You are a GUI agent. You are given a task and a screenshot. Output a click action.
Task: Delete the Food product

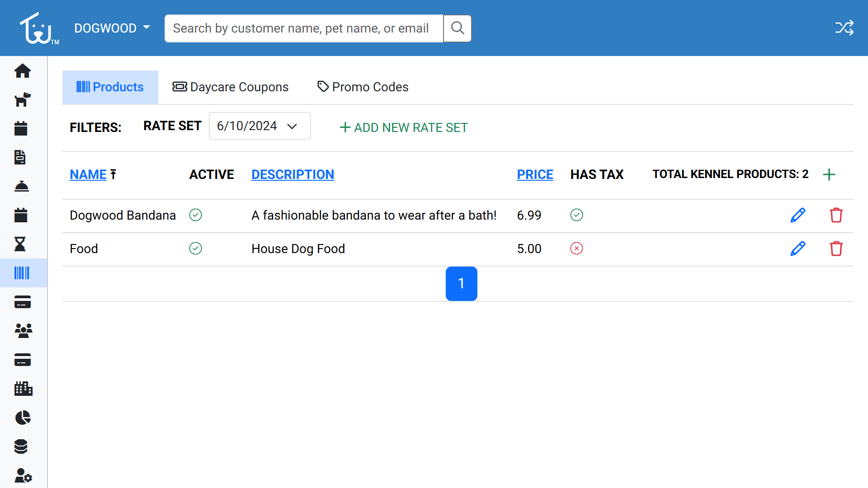(x=836, y=249)
